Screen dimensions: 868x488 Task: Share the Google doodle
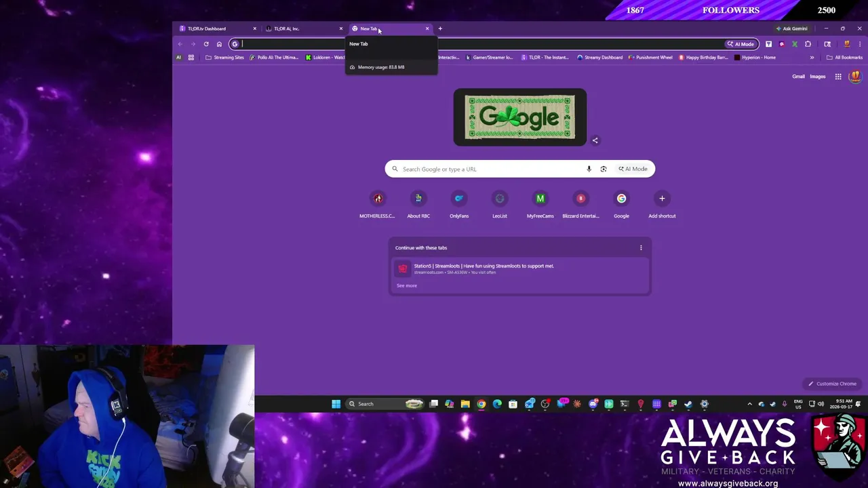click(x=595, y=140)
